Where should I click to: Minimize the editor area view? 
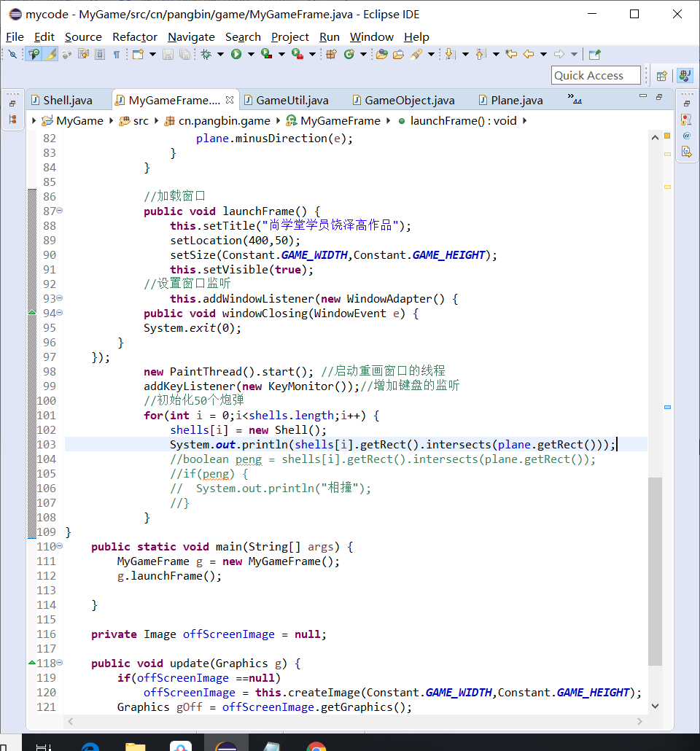click(x=643, y=96)
